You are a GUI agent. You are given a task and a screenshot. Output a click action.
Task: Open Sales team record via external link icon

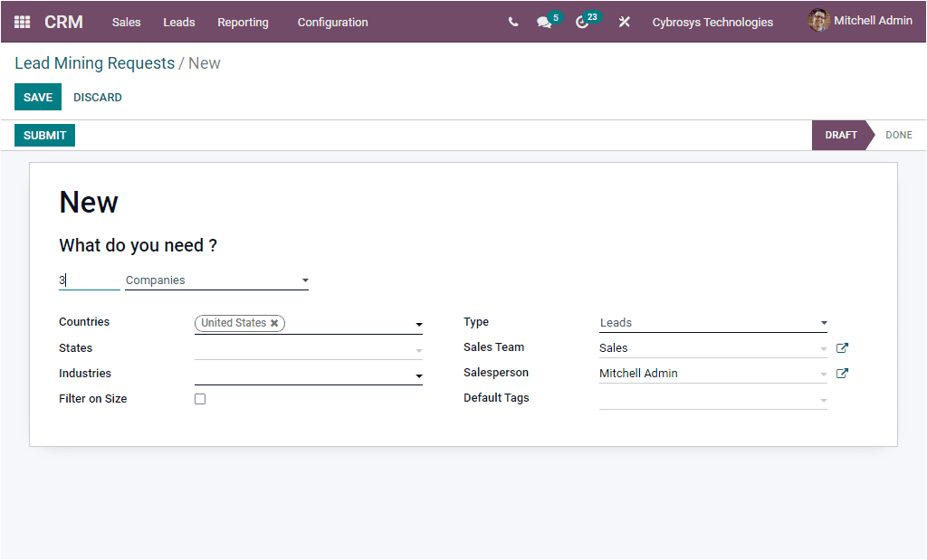tap(842, 347)
